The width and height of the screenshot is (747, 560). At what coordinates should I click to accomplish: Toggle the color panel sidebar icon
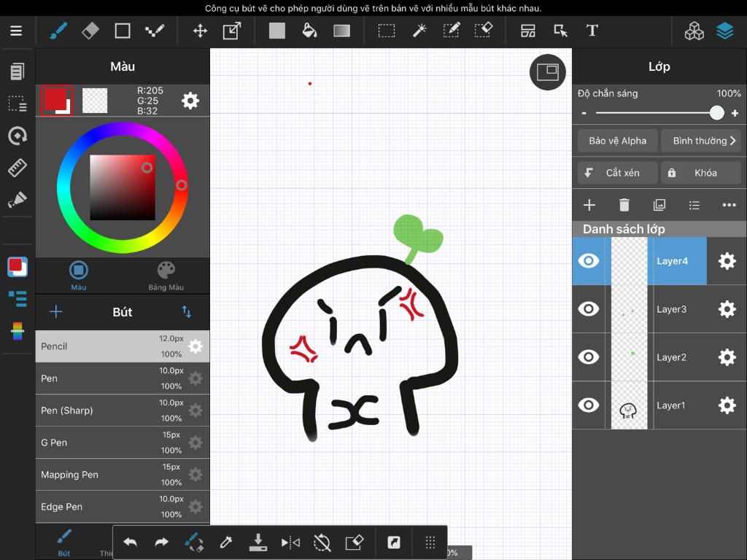pyautogui.click(x=18, y=267)
